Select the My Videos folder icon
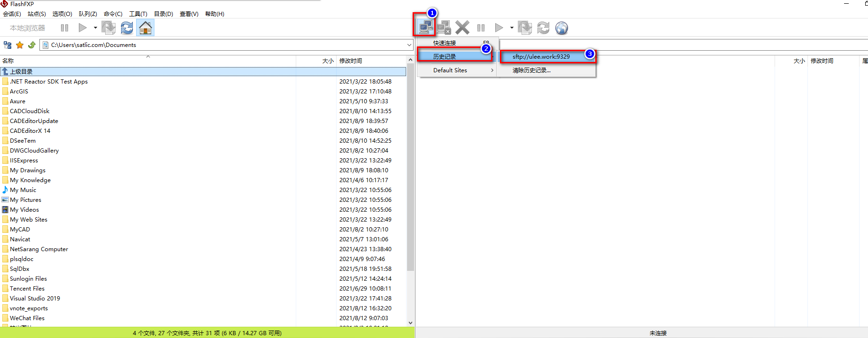Screen dimensions: 868x338 (x=5, y=210)
